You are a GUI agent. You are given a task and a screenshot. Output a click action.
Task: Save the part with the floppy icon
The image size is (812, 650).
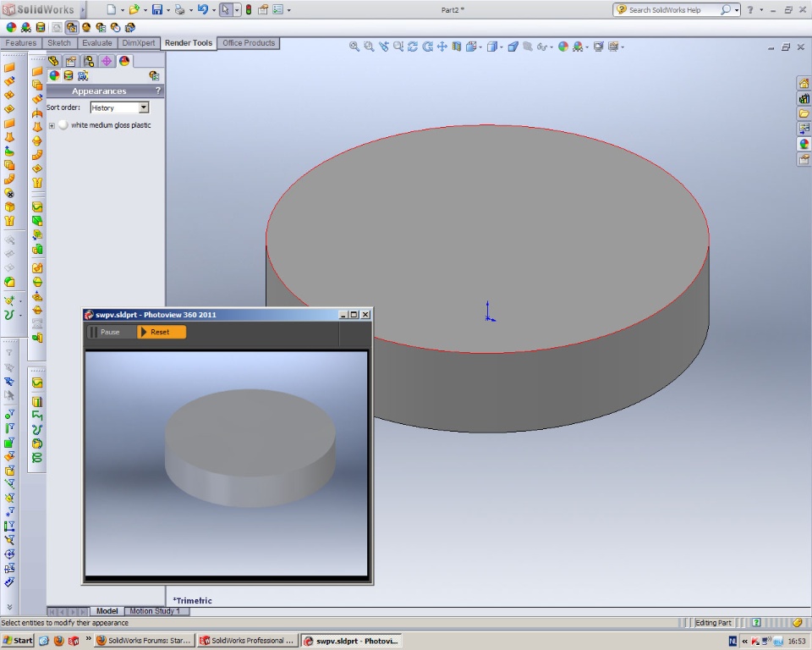(x=157, y=9)
